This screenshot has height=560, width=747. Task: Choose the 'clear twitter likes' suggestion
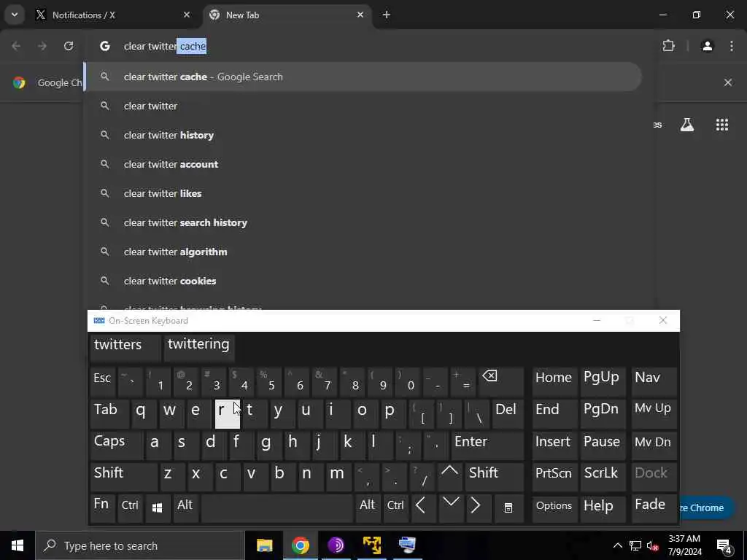(363, 193)
